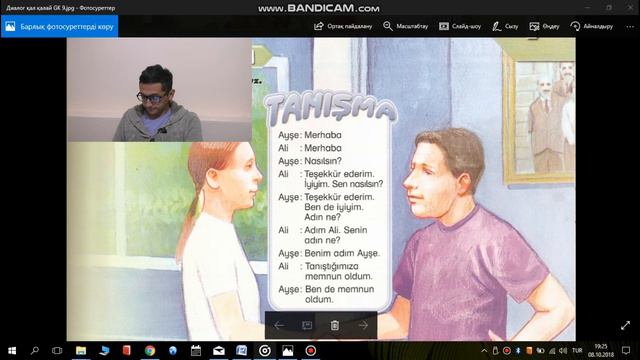This screenshot has width=640, height=360.
Task: Open Bandicam recorder taskbar icon
Action: tap(311, 351)
